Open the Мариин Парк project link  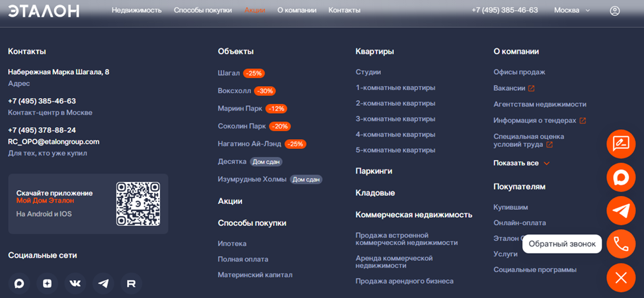tap(240, 108)
